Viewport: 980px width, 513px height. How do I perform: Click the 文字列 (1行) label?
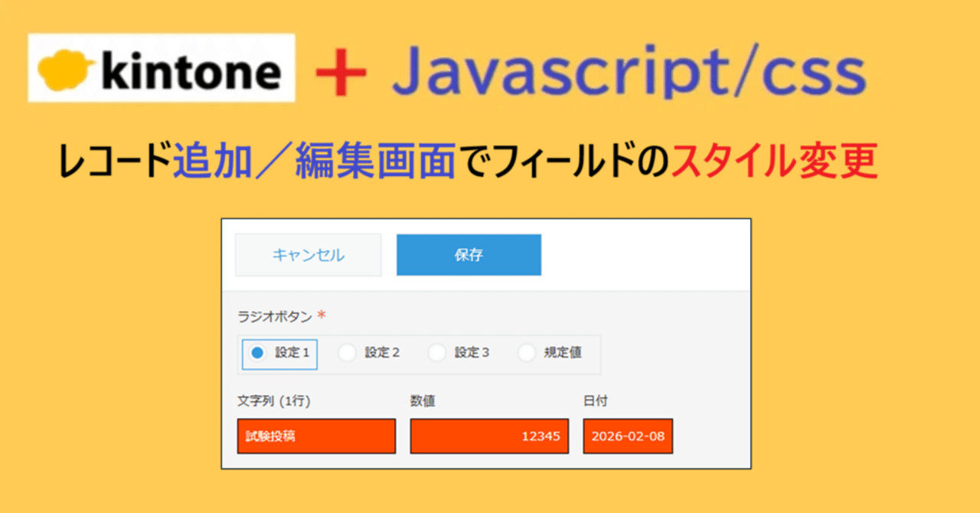pyautogui.click(x=274, y=400)
